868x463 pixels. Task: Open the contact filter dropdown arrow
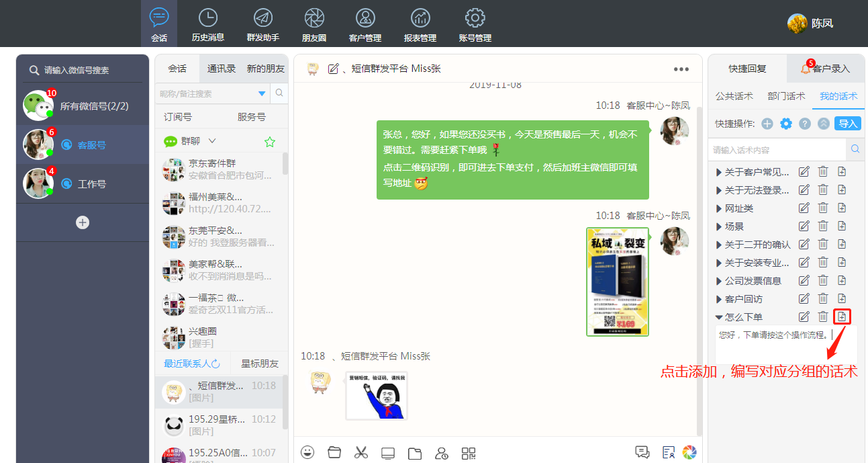click(x=262, y=93)
